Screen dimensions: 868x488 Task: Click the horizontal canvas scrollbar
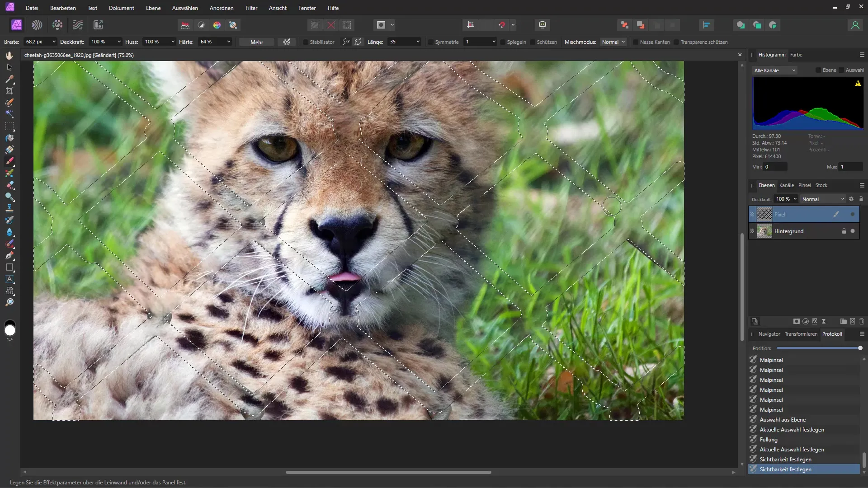(x=388, y=472)
